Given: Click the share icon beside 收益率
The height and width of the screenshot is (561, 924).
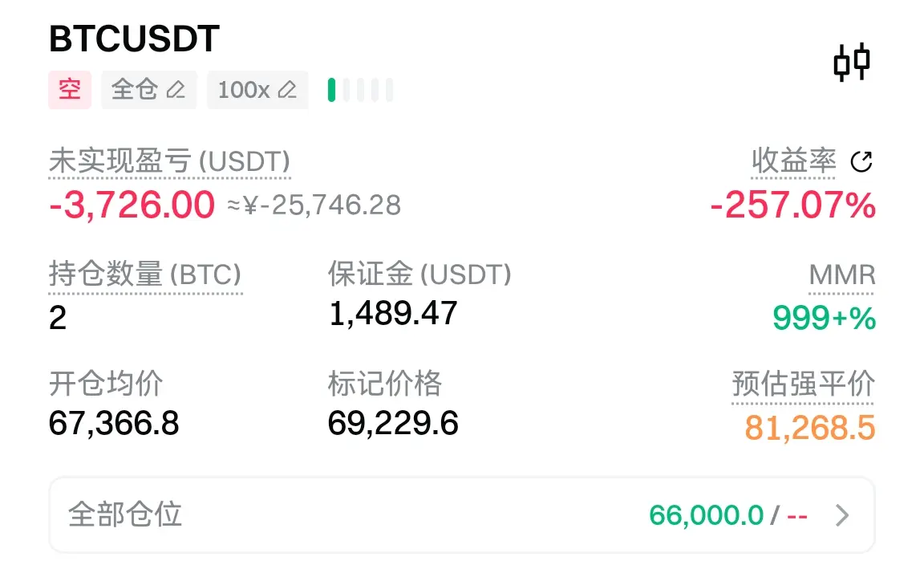Looking at the screenshot, I should pos(861,162).
